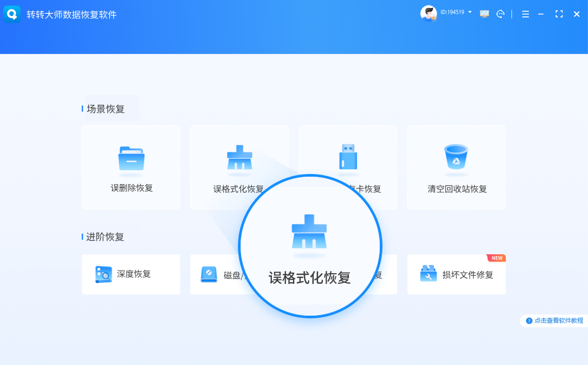Click the monitor icon in title bar
This screenshot has height=365, width=588.
pos(484,14)
